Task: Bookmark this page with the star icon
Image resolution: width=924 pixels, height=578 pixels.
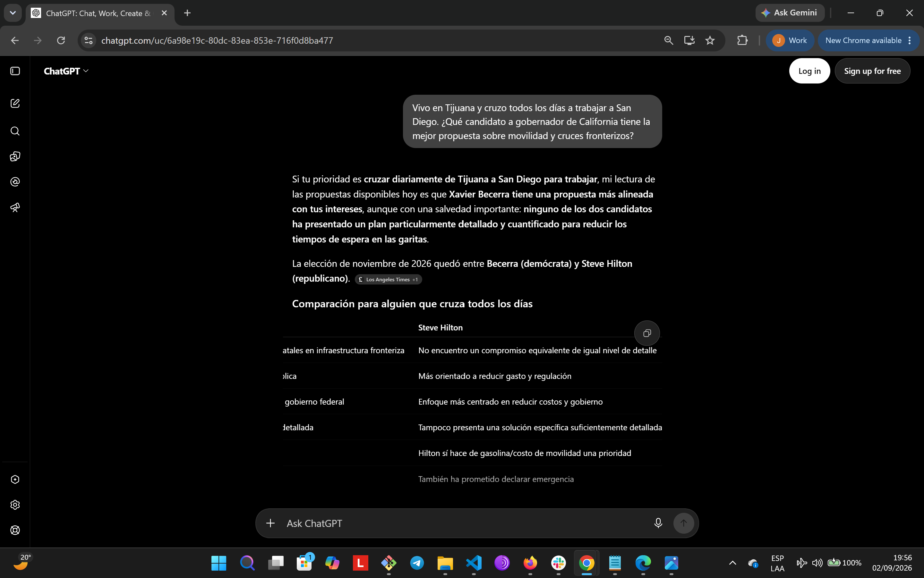Action: (x=710, y=40)
